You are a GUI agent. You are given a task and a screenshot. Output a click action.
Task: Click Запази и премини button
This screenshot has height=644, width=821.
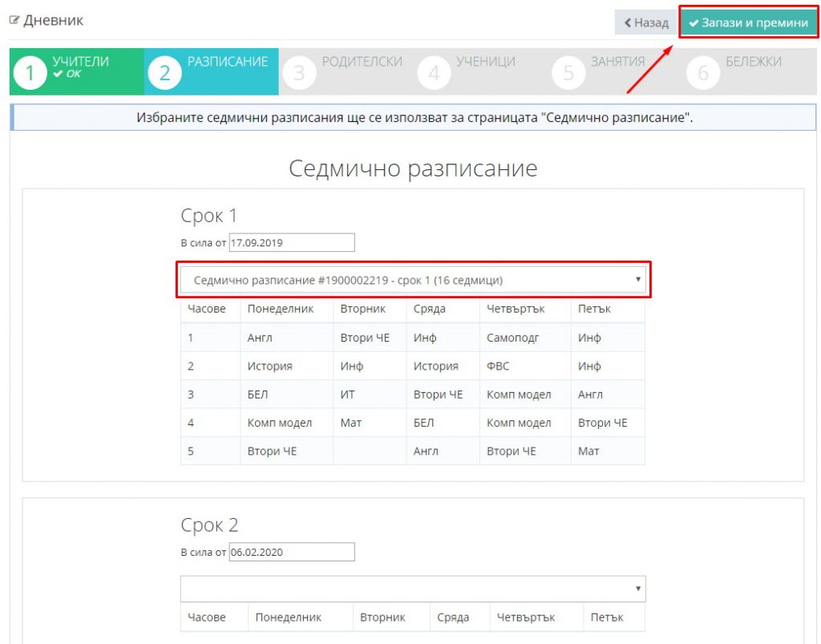[749, 23]
